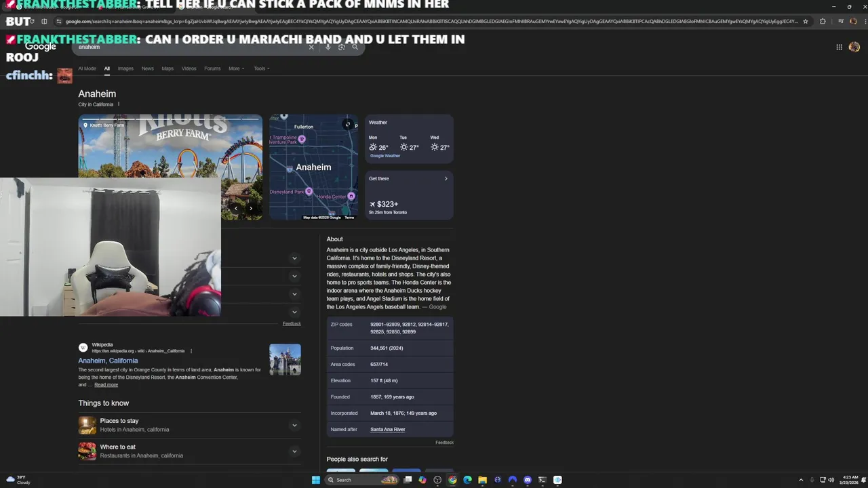Select the Images search tab

(125, 68)
